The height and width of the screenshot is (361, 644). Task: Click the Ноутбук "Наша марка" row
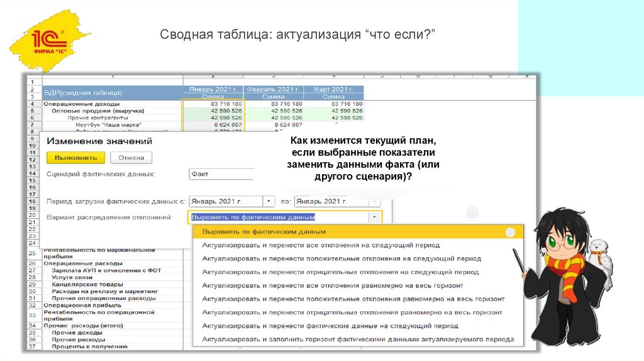pyautogui.click(x=108, y=125)
